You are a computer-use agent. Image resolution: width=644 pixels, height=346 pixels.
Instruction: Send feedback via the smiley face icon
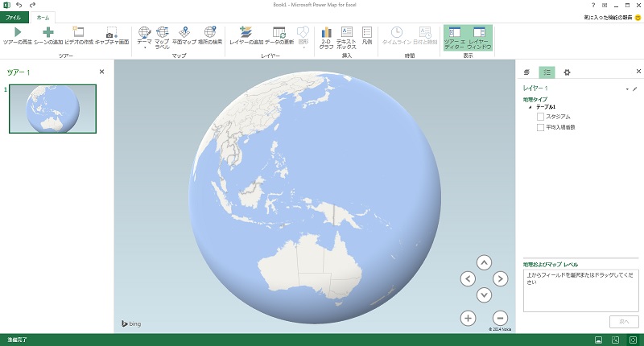pos(638,18)
